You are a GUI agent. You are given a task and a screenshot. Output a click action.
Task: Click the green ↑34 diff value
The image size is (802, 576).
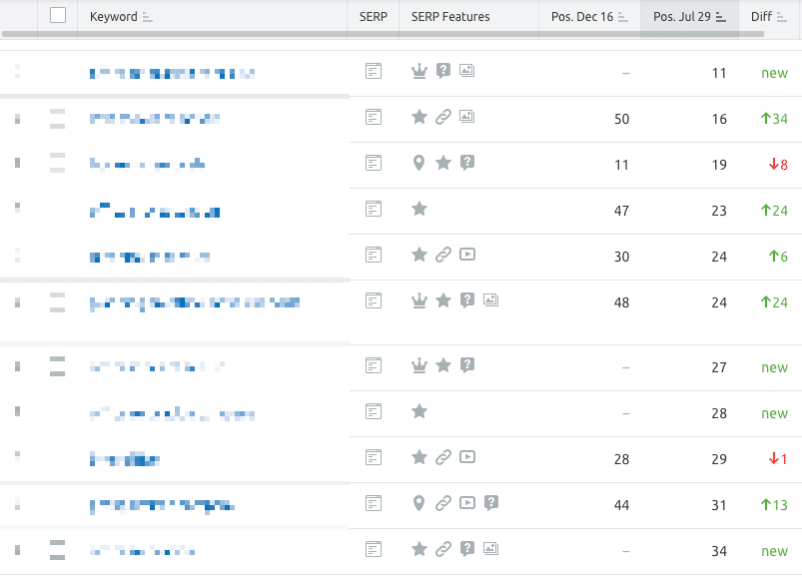[774, 119]
